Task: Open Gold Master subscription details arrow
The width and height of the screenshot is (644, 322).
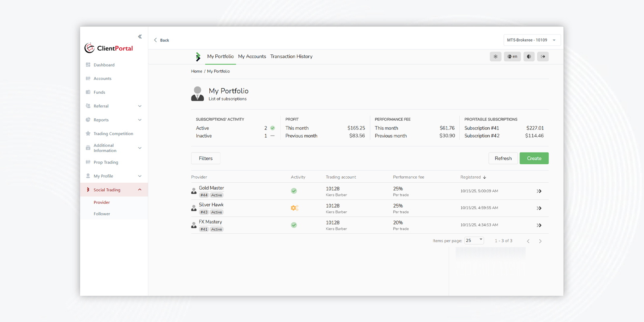Action: coord(539,191)
